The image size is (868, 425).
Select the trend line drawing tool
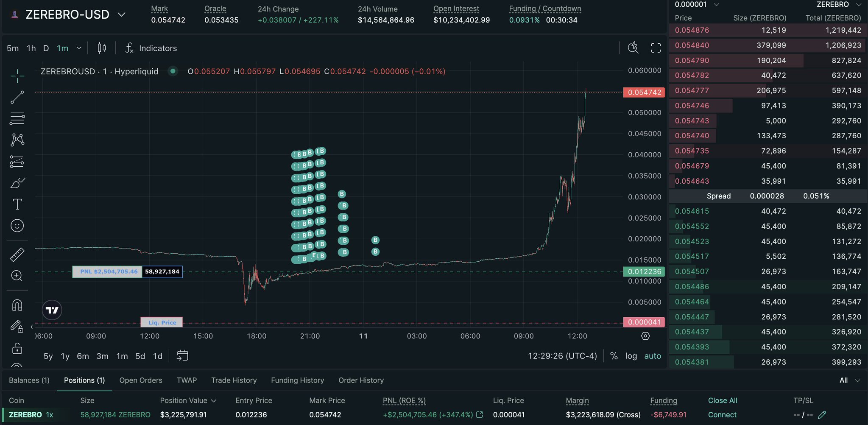[17, 97]
